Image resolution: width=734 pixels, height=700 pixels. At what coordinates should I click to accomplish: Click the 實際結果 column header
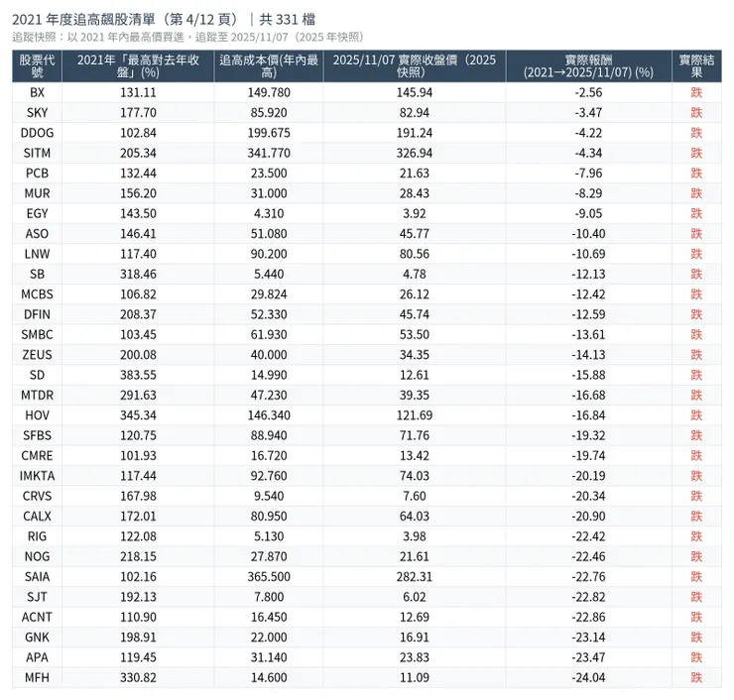click(696, 66)
